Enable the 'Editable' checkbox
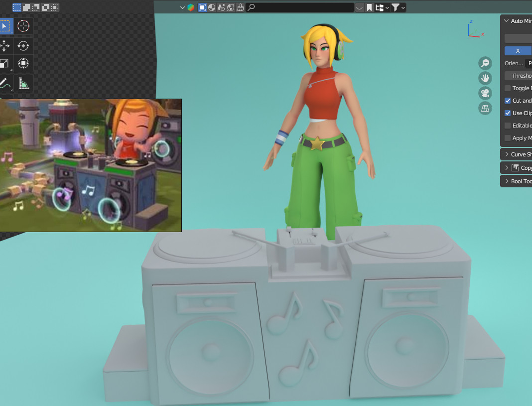 click(508, 126)
